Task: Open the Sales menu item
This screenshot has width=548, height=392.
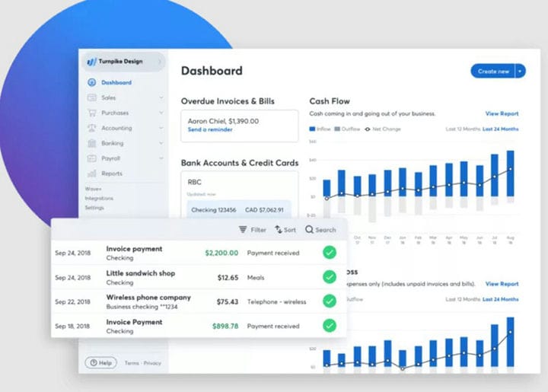Action: tap(108, 98)
